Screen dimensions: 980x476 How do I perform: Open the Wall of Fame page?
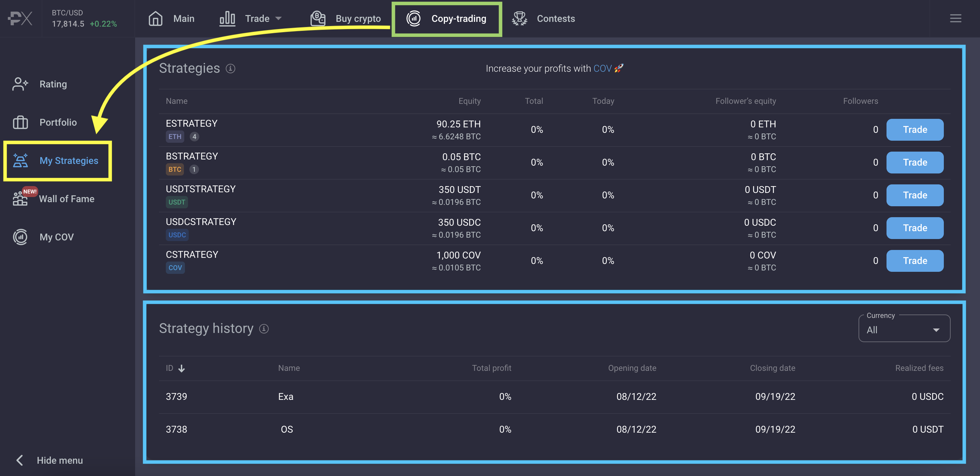click(66, 199)
